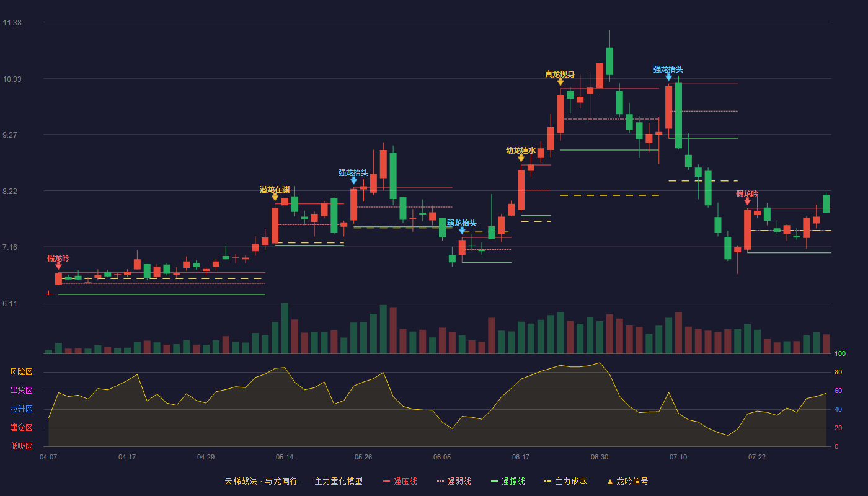
Task: Click the 05-14 date axis label
Action: point(285,457)
